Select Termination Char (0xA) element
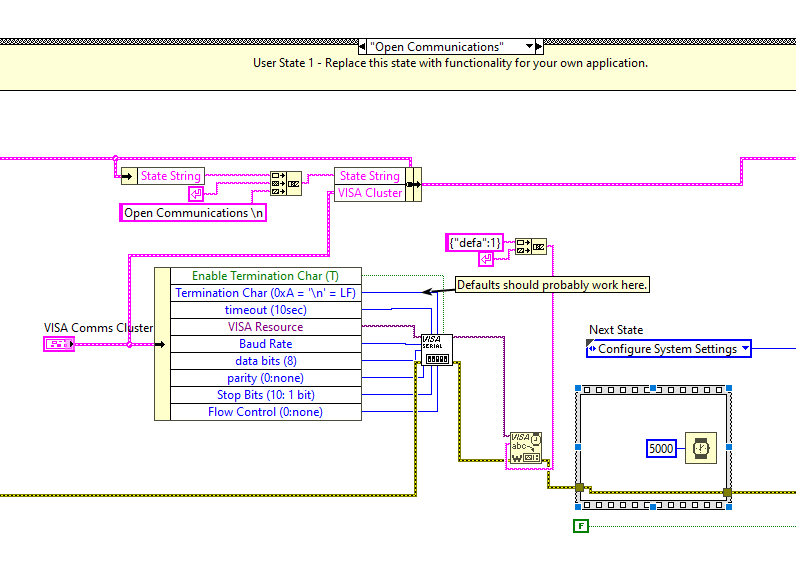This screenshot has height=578, width=796. (x=266, y=293)
